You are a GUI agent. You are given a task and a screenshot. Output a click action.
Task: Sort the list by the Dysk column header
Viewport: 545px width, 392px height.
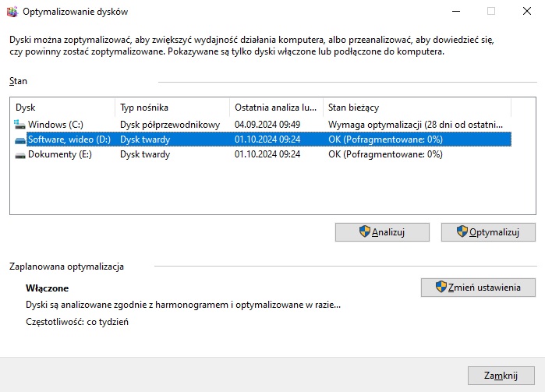point(62,108)
